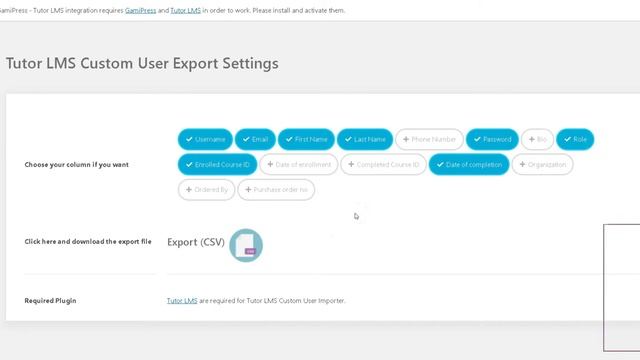
Task: Add the Purchase order no column
Action: (x=276, y=190)
